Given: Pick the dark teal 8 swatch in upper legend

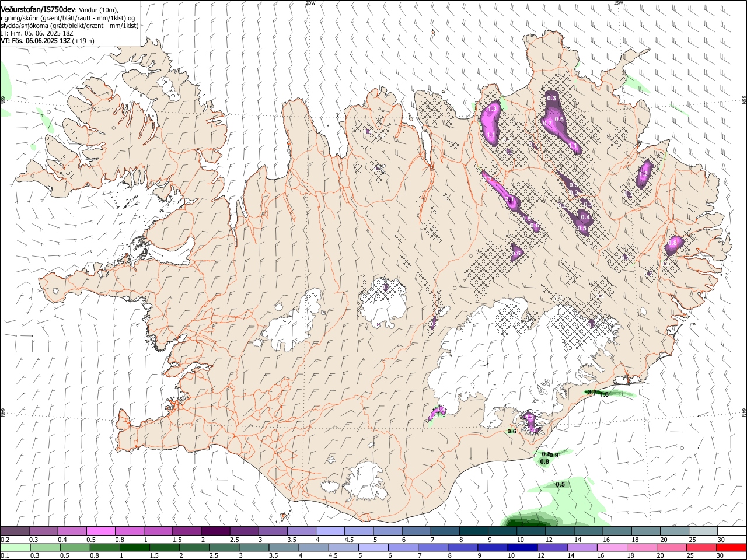Looking at the screenshot, I should [474, 531].
